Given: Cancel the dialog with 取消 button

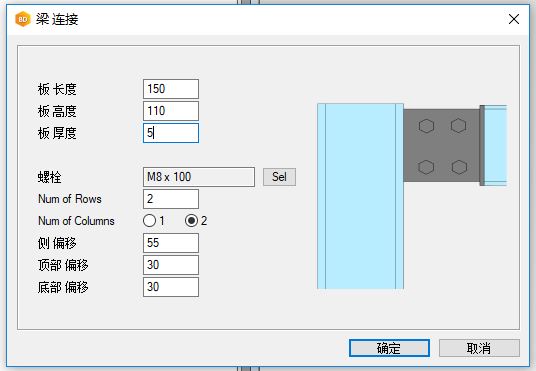Looking at the screenshot, I should (x=479, y=348).
